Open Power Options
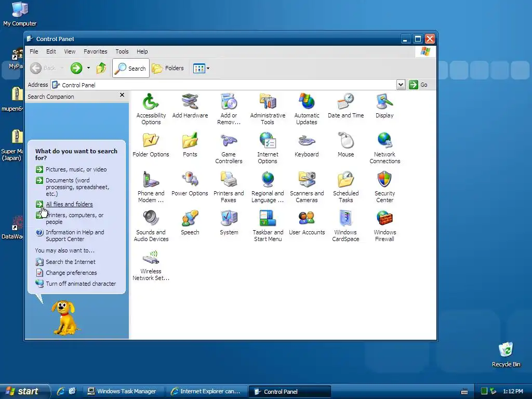The width and height of the screenshot is (532, 399). 190,184
